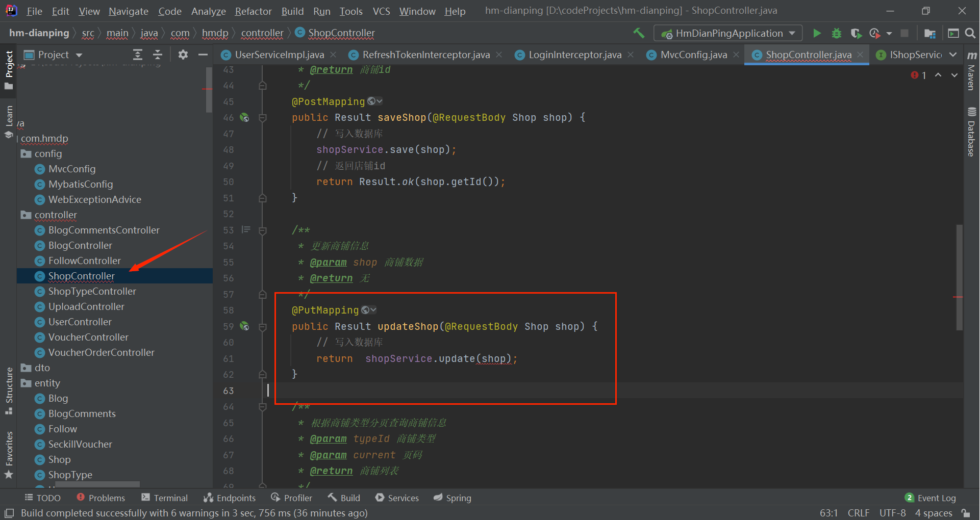Image resolution: width=980 pixels, height=520 pixels.
Task: Click the Expand All icon in Project panel
Action: (x=138, y=55)
